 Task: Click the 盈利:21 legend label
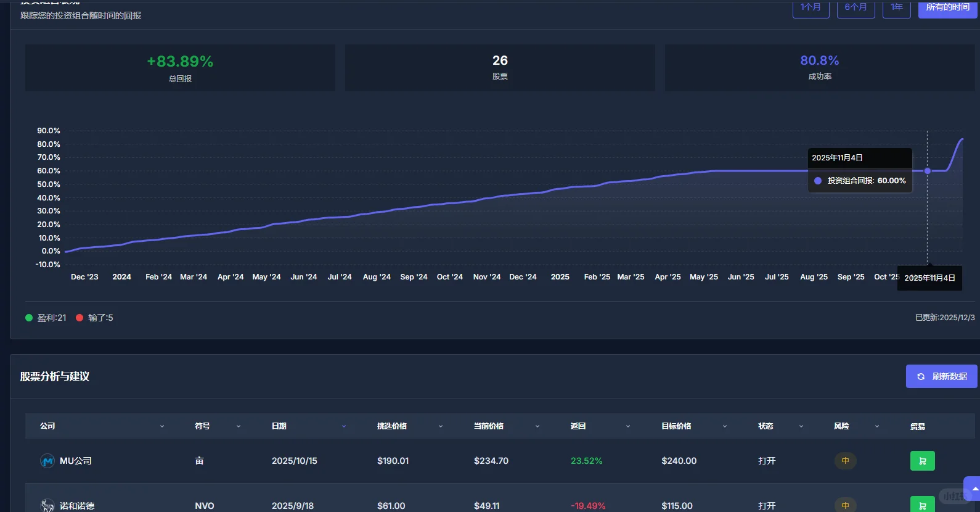tap(52, 318)
